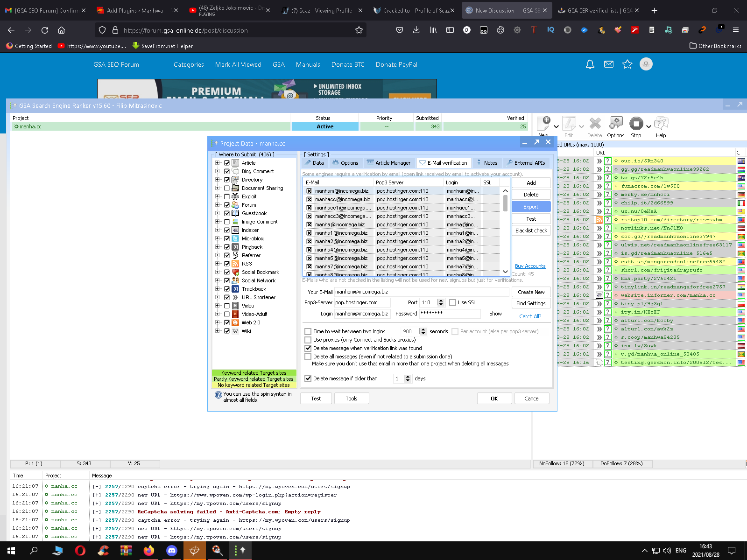Viewport: 747px width, 560px height.
Task: Click the forum notifications bell icon
Action: 590,64
